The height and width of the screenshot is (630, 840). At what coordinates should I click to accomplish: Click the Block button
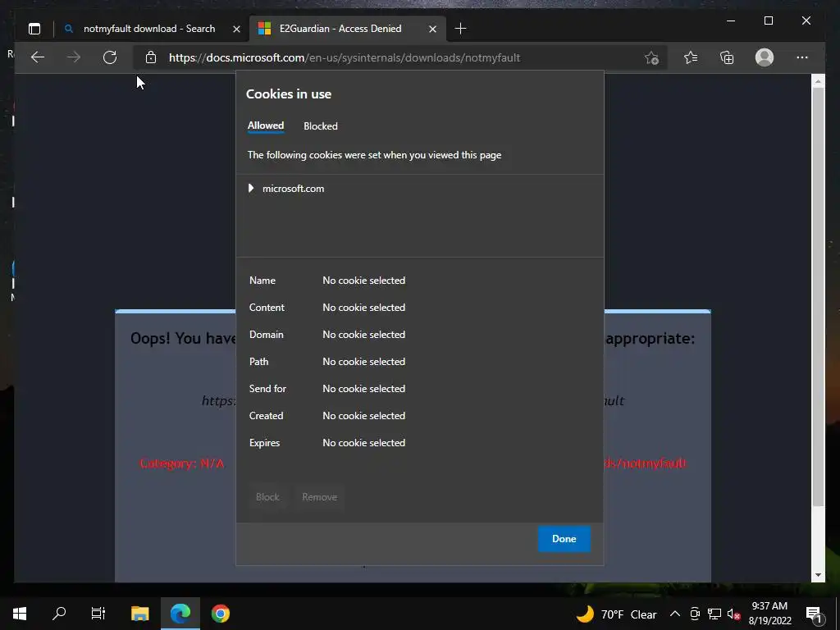267,497
